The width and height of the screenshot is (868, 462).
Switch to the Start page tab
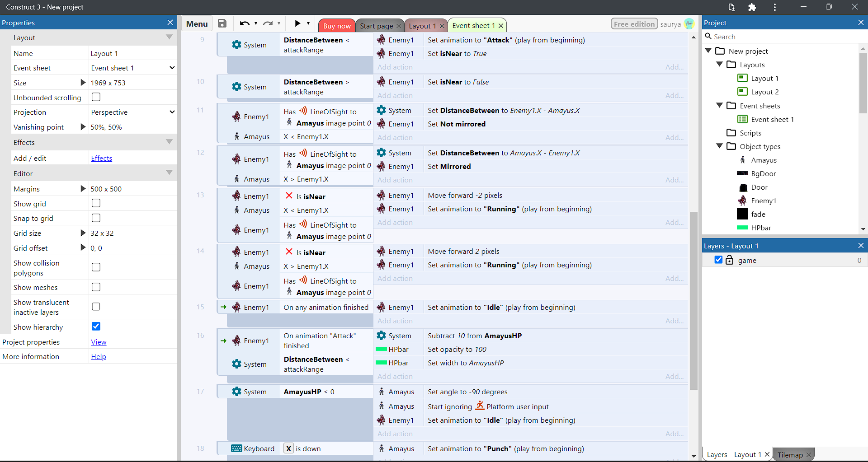click(377, 26)
